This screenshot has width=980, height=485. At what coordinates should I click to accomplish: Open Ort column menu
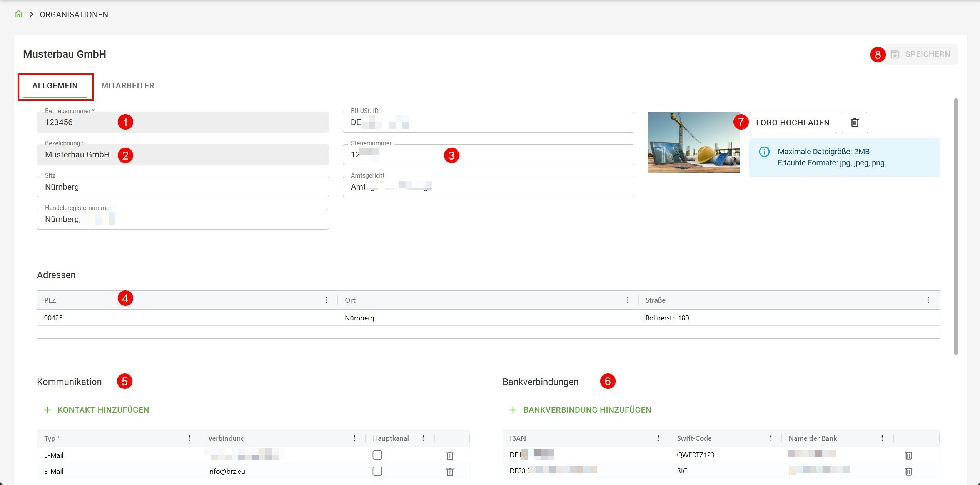tap(627, 300)
